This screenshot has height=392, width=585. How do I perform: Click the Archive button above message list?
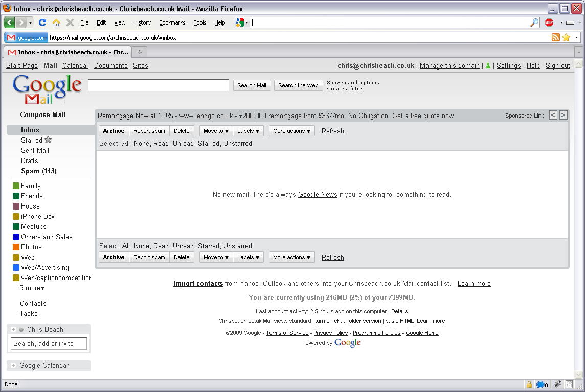point(114,131)
